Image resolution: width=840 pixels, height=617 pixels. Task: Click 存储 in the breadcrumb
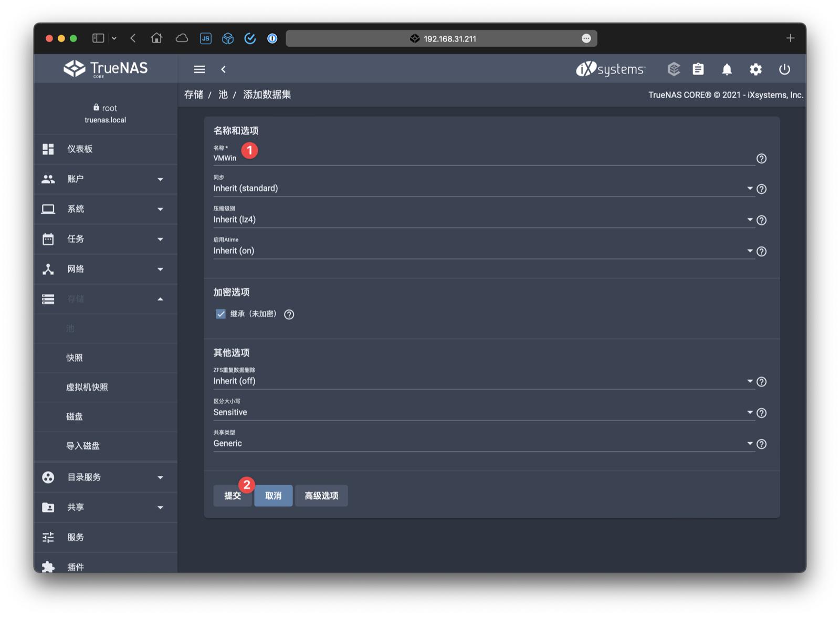point(194,95)
